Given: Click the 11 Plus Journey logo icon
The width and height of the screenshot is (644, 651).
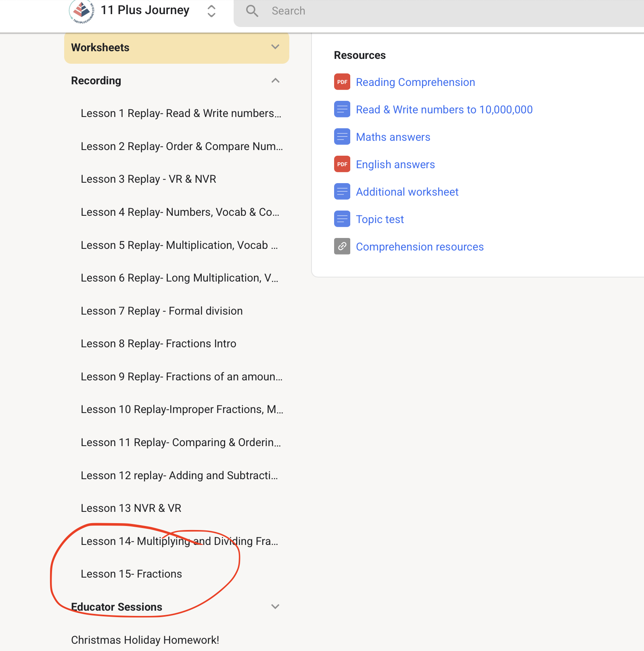Looking at the screenshot, I should (x=82, y=11).
